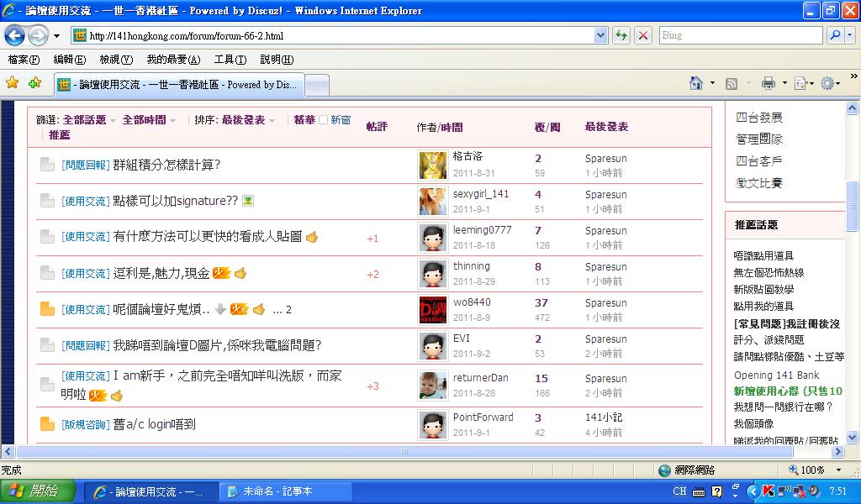Open the 最後發表 sort order dropdown
The image size is (861, 504).
248,120
